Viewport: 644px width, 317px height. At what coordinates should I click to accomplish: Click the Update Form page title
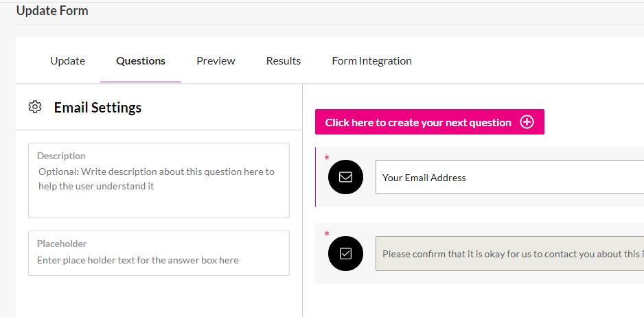click(52, 11)
